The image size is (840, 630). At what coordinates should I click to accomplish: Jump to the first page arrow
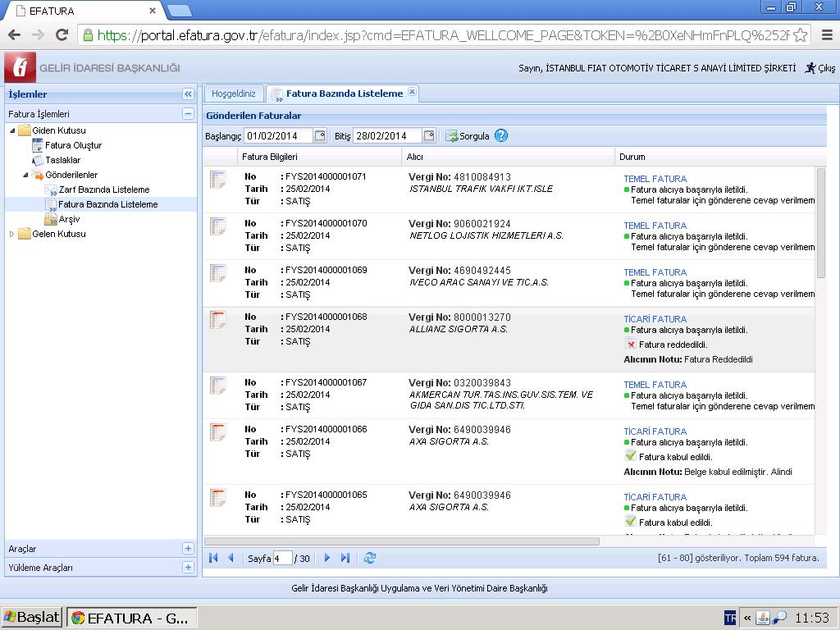[213, 558]
